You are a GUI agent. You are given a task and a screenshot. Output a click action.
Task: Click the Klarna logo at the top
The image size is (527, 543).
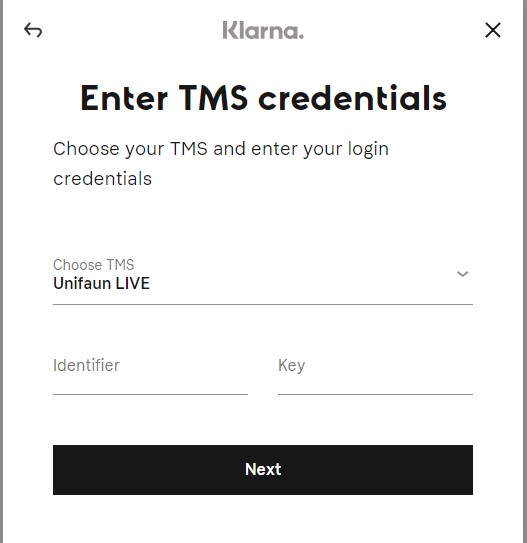pyautogui.click(x=263, y=30)
